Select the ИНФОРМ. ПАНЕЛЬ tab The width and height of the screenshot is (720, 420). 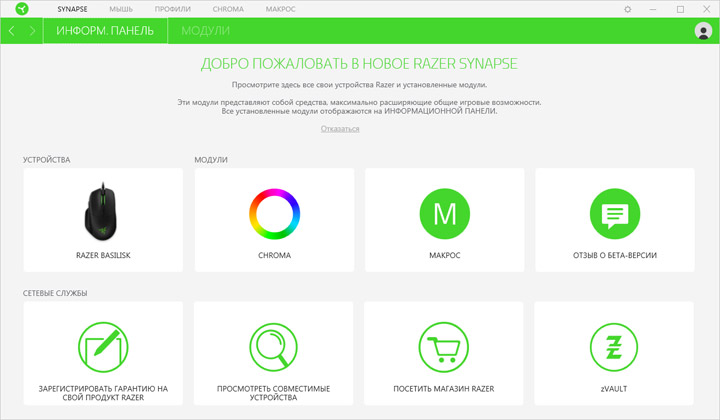point(105,31)
